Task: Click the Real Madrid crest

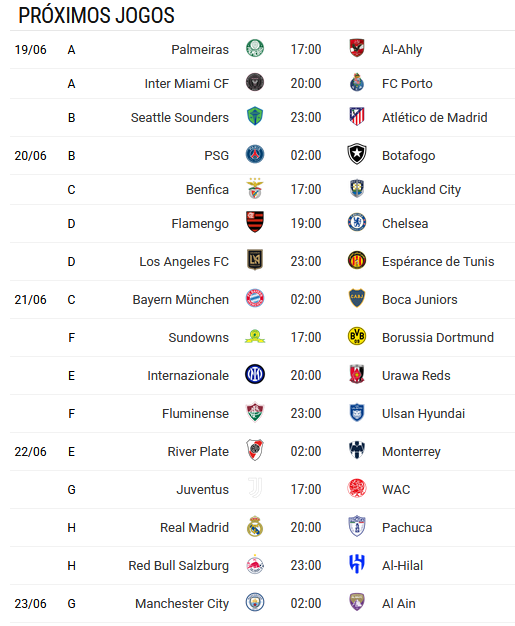Action: click(255, 526)
